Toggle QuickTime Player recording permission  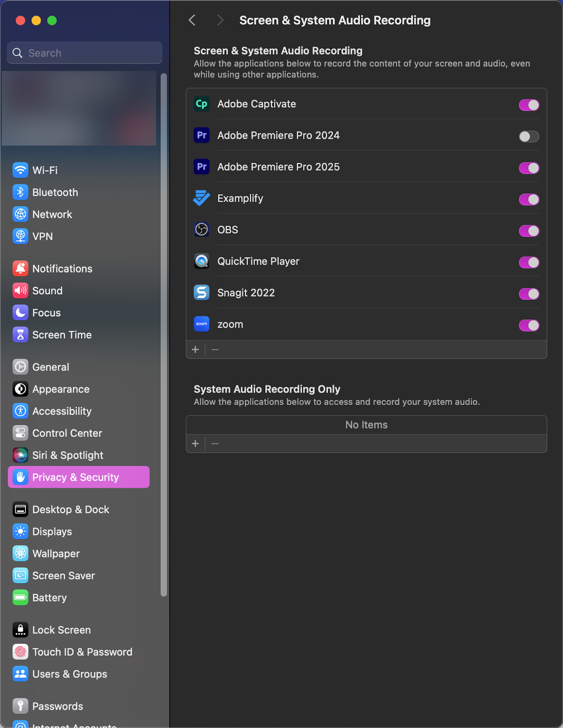pos(529,263)
